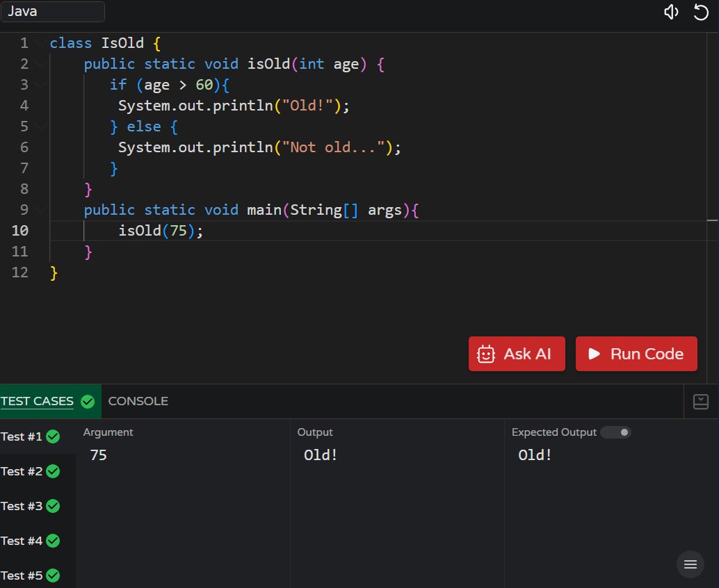
Task: Open the floating hamburger menu button
Action: (690, 564)
